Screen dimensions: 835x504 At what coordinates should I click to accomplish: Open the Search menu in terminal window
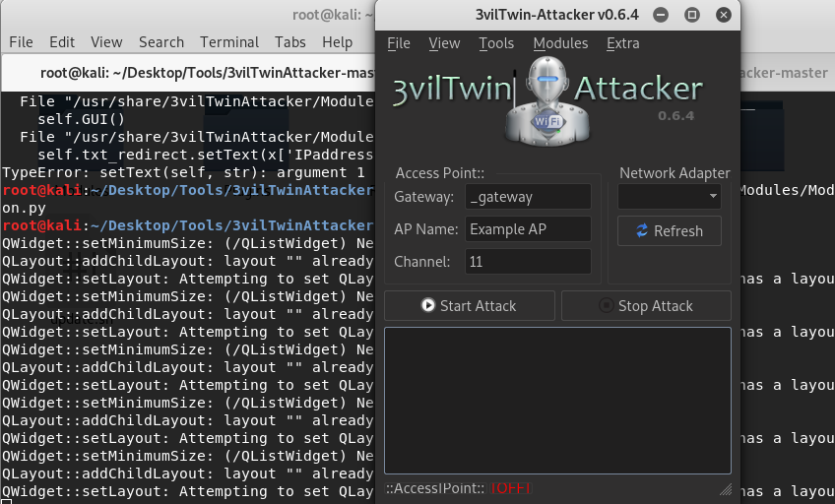(x=161, y=42)
